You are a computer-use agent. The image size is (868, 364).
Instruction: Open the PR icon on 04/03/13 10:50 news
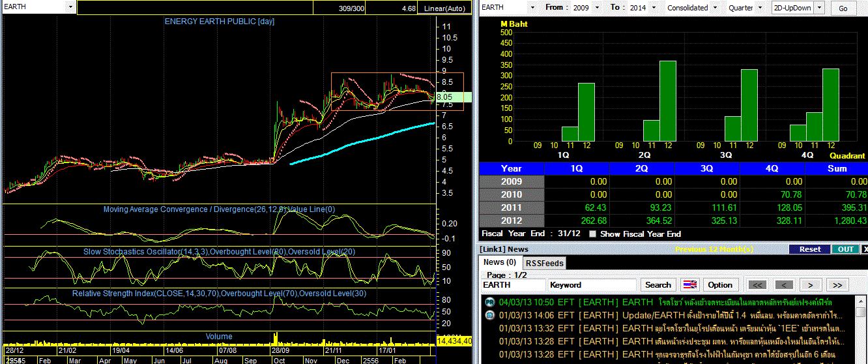point(489,302)
